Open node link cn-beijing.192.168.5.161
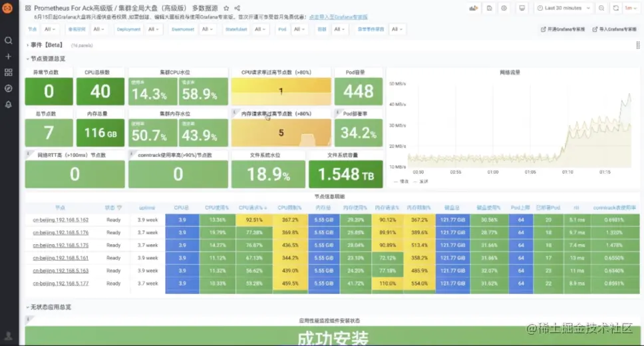Image resolution: width=644 pixels, height=346 pixels. click(x=61, y=258)
